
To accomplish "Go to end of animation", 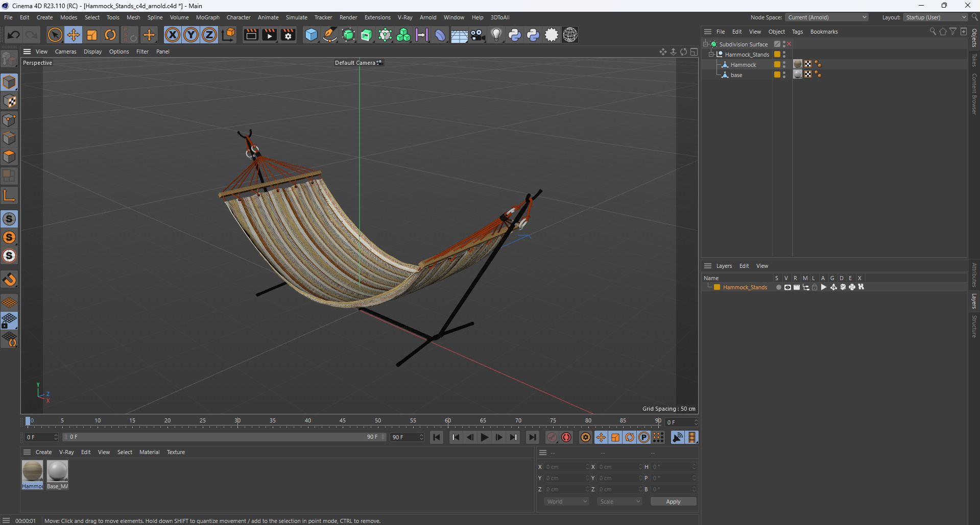I will tap(532, 437).
